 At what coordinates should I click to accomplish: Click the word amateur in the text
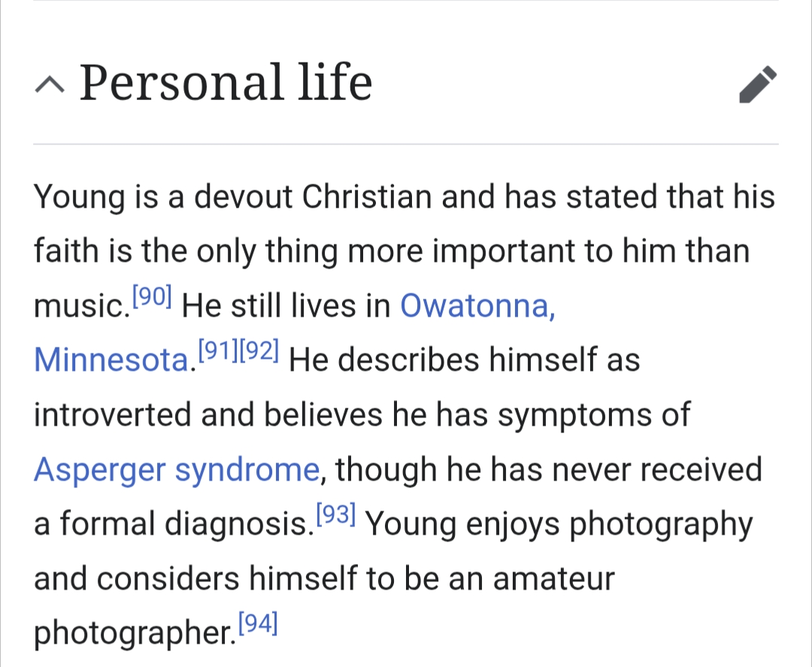[x=553, y=579]
